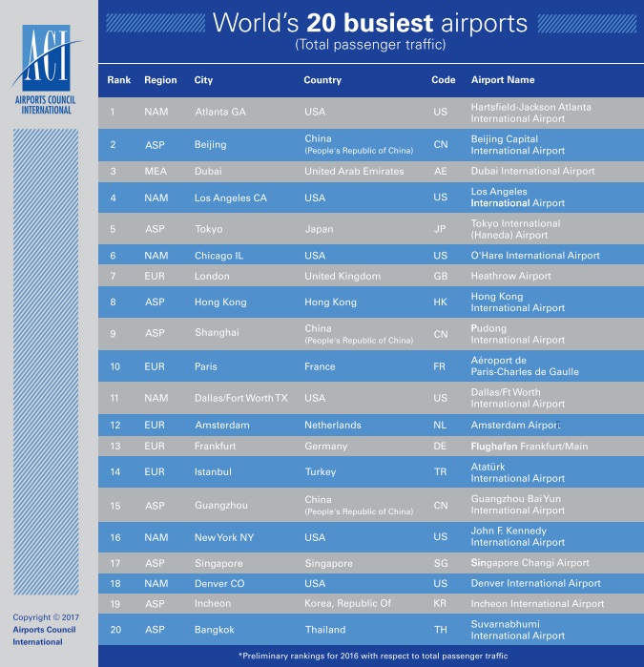644x667 pixels.
Task: Click 'Hartsfield-Jackson Atlanta International Airport'
Action: pyautogui.click(x=530, y=113)
